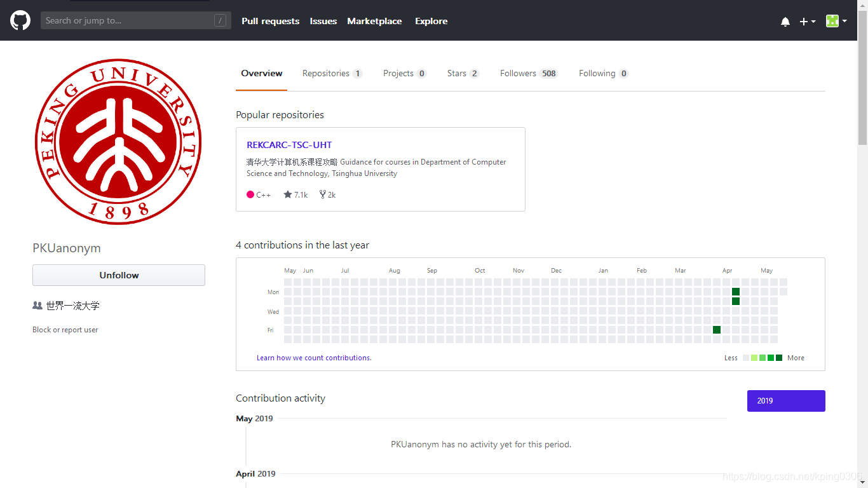Open the plus create-new dropdown
Image resolution: width=868 pixels, height=488 pixels.
click(807, 21)
